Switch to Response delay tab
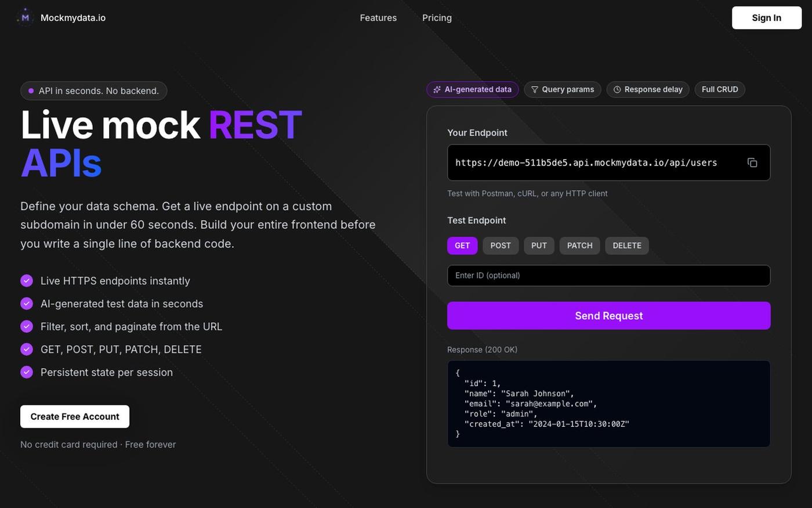 [648, 89]
